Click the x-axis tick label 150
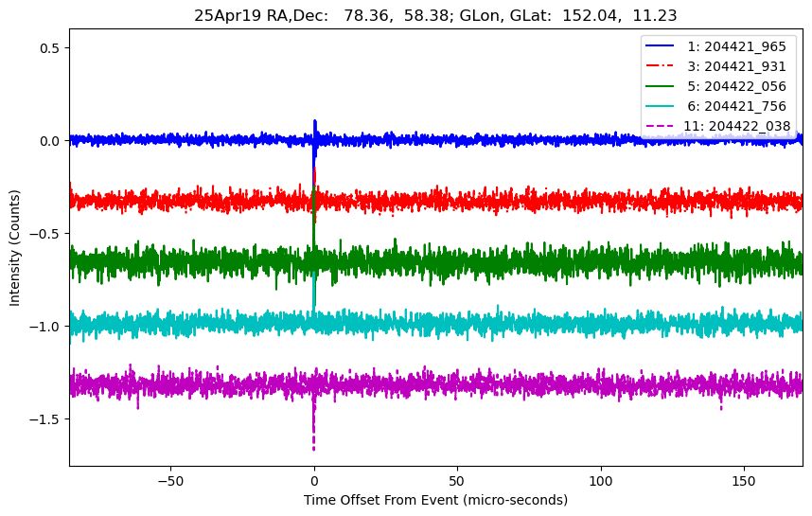This screenshot has height=516, width=812. (x=744, y=481)
